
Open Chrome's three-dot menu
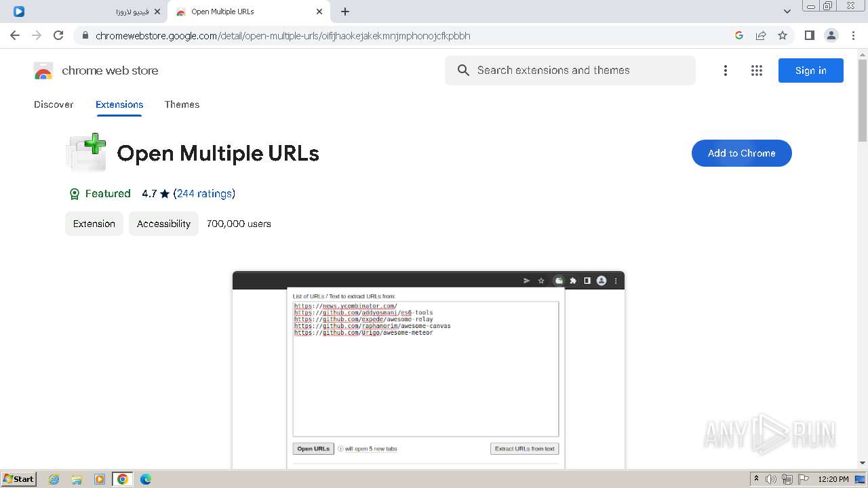(x=853, y=35)
